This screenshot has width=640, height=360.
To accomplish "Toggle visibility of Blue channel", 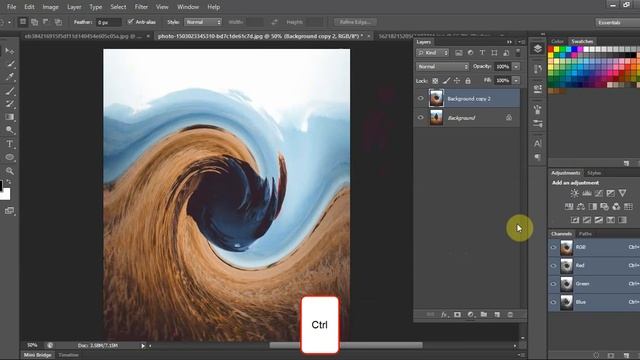I will (x=553, y=302).
